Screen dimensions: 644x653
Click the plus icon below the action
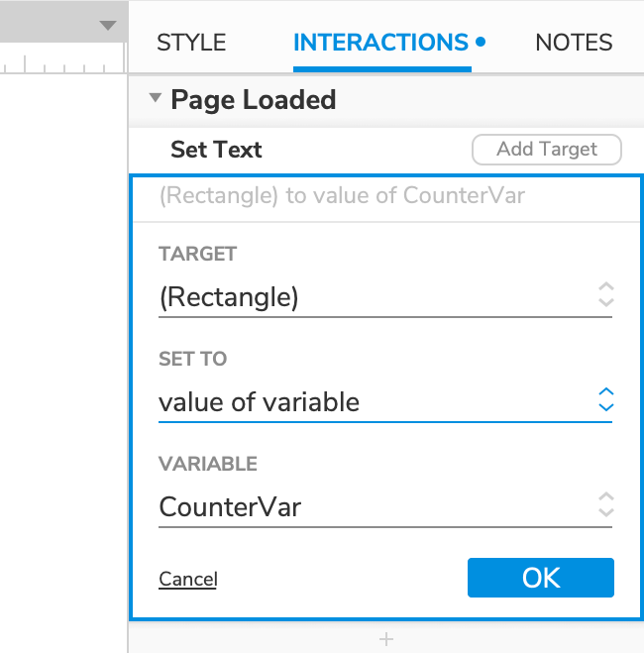pyautogui.click(x=386, y=640)
